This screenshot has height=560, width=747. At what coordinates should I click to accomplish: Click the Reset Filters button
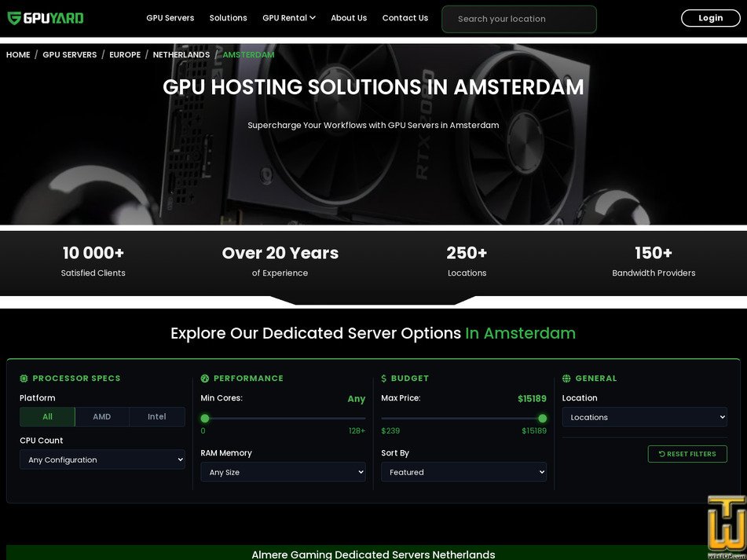[687, 454]
